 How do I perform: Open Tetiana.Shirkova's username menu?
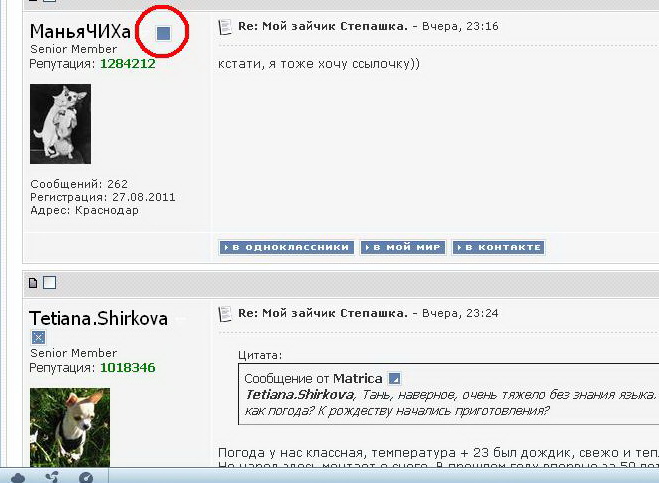pos(98,317)
